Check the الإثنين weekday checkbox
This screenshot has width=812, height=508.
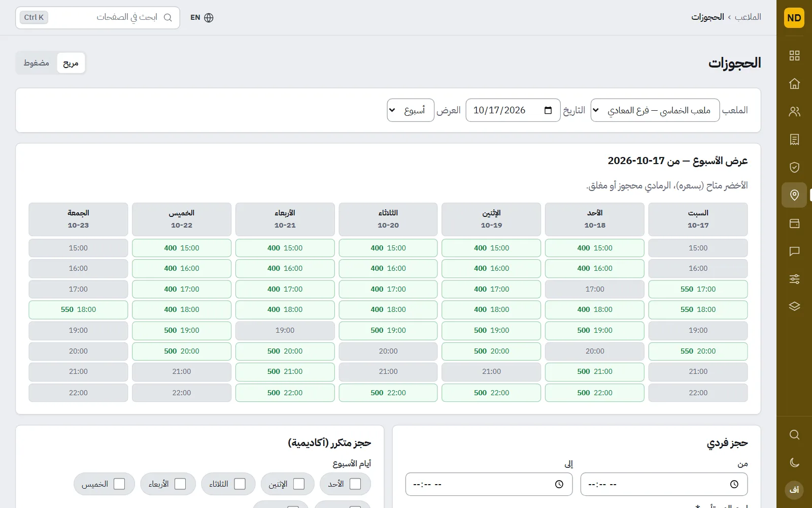pos(299,484)
